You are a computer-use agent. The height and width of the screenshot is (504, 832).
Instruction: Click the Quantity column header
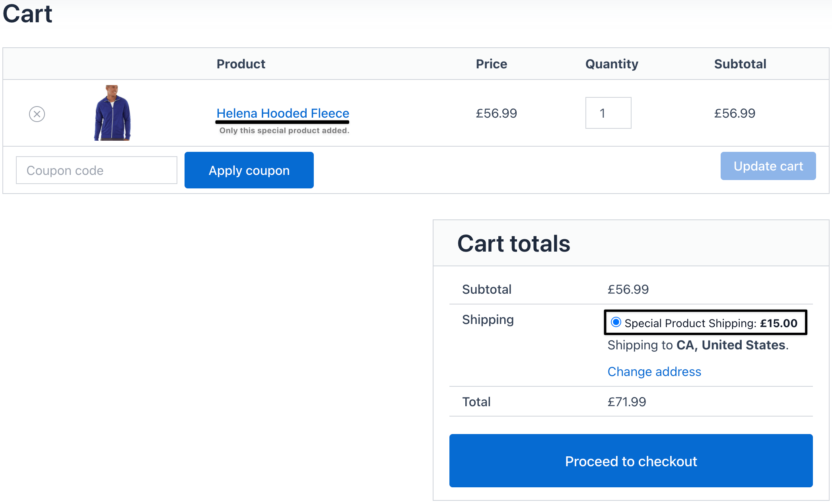(612, 64)
